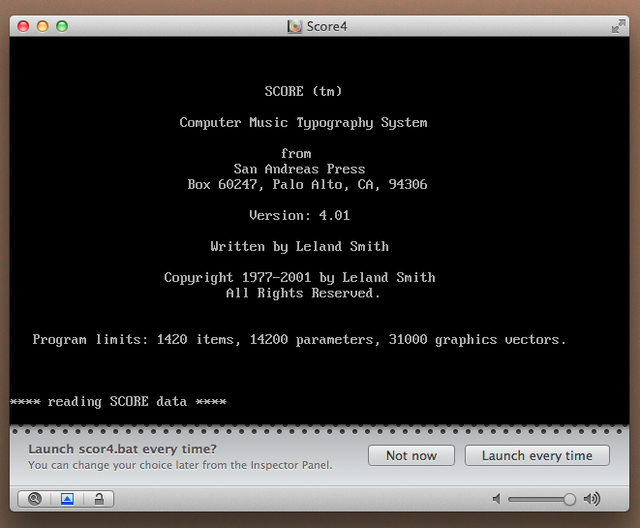Click the Score4 window title text
Screen dimensions: 640x528
(x=326, y=26)
